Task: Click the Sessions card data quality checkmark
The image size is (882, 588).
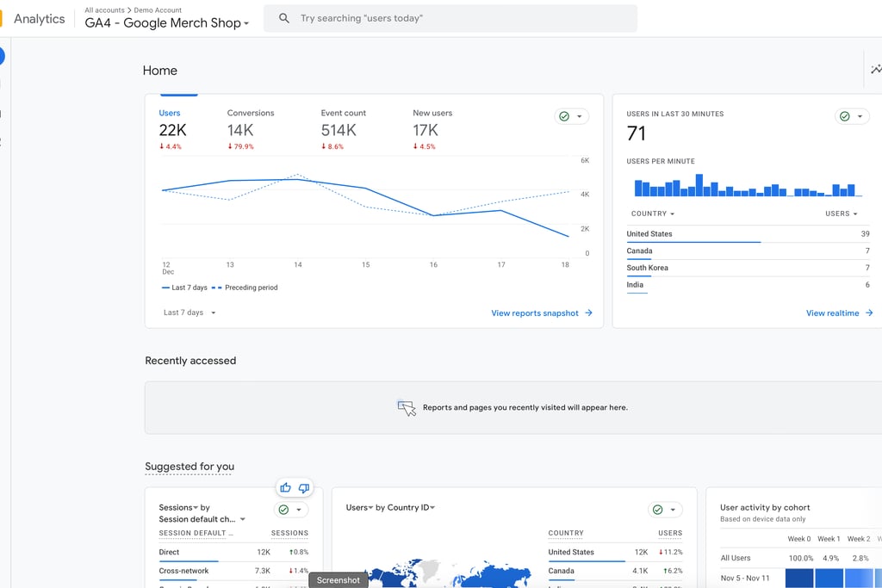Action: pyautogui.click(x=283, y=510)
